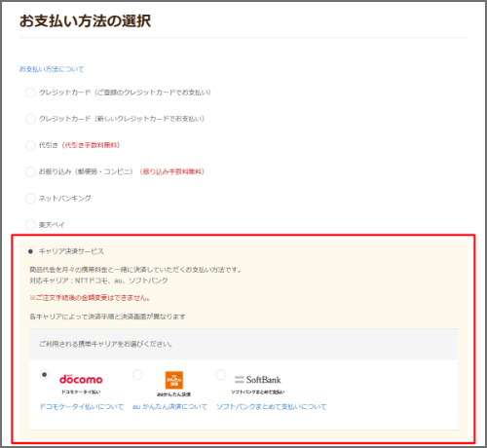Select お振り込み bank transfer option
Image resolution: width=487 pixels, height=448 pixels.
click(x=30, y=171)
